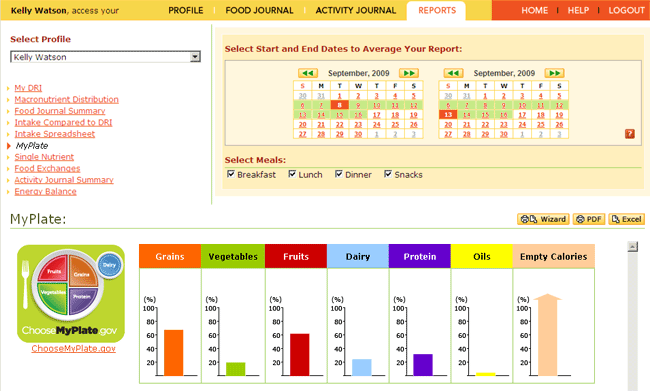Export the MyPlate report as PDF
The image size is (650, 391).
[x=589, y=219]
